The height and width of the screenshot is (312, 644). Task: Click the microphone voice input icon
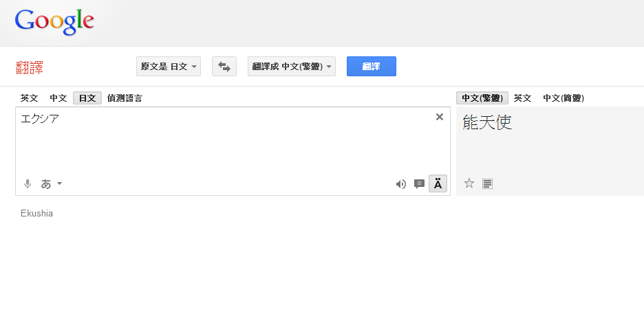click(28, 183)
